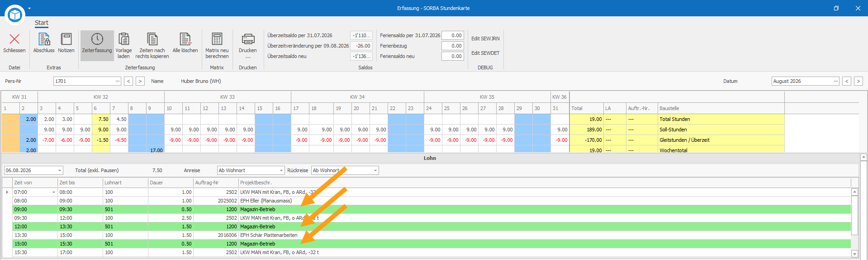Open the Anreise Ab Wohnort dropdown
This screenshot has width=868, height=260.
click(281, 171)
